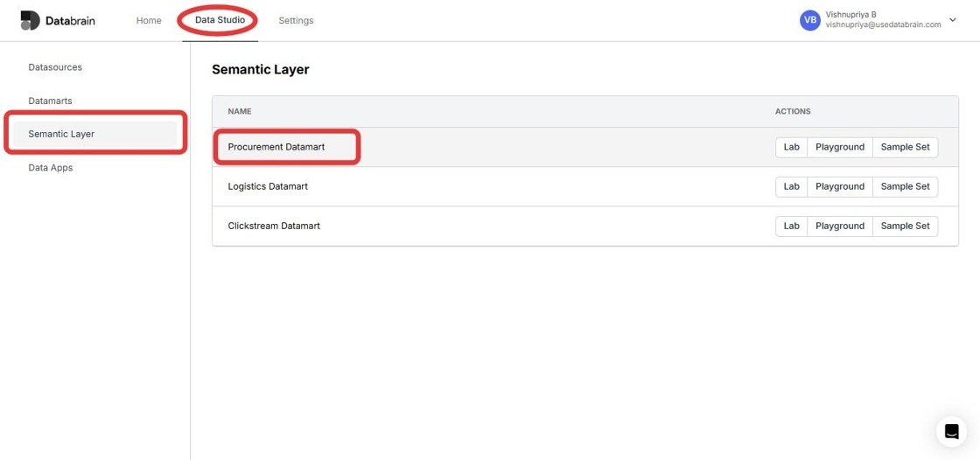
Task: Open Playground for Clickstream Datamart
Action: click(840, 226)
